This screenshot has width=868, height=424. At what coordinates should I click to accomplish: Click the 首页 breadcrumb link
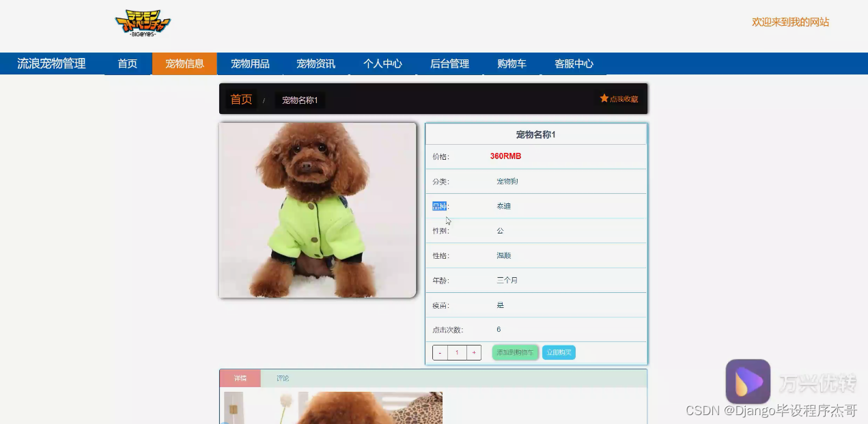coord(241,100)
